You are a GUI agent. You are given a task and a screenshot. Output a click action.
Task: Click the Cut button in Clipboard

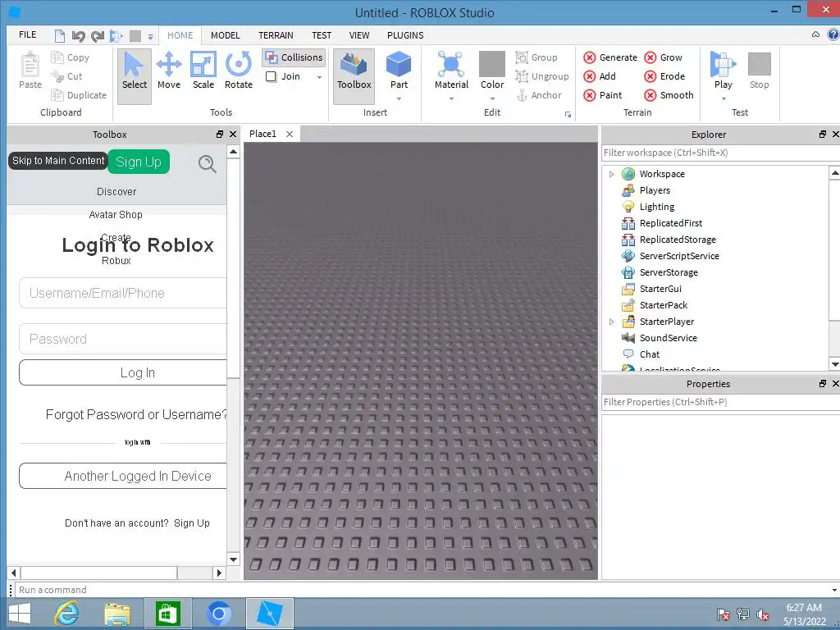tap(66, 76)
